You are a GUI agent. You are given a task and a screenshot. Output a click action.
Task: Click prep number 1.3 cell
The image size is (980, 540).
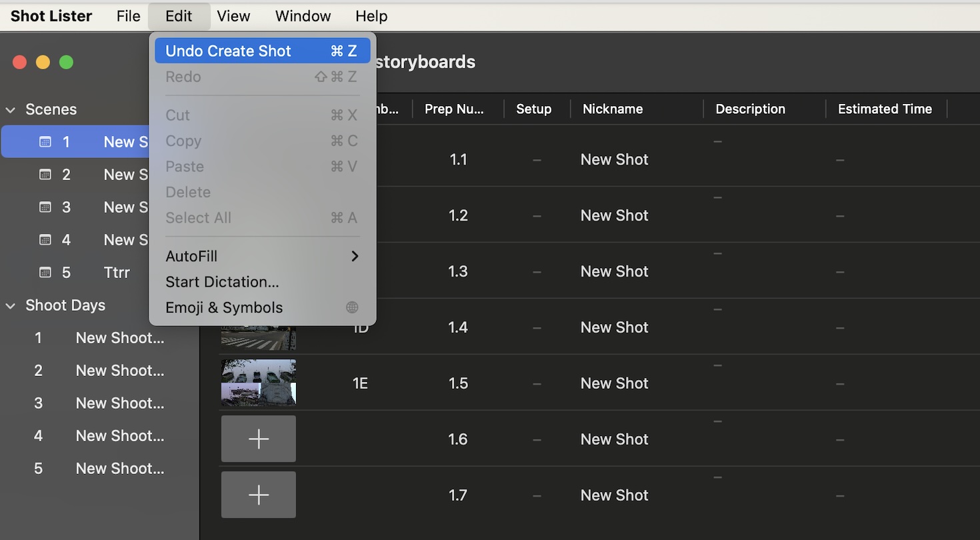tap(458, 271)
